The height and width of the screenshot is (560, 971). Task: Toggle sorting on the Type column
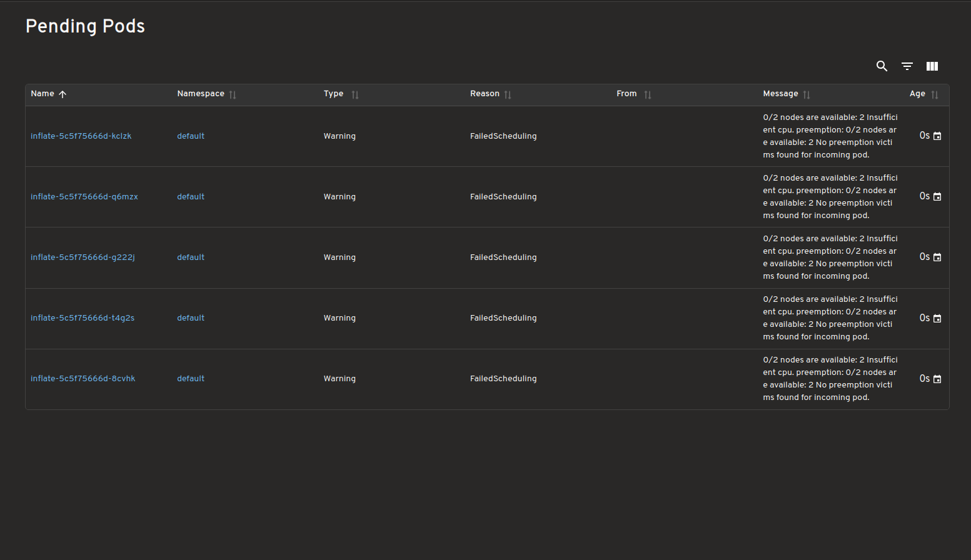point(355,94)
